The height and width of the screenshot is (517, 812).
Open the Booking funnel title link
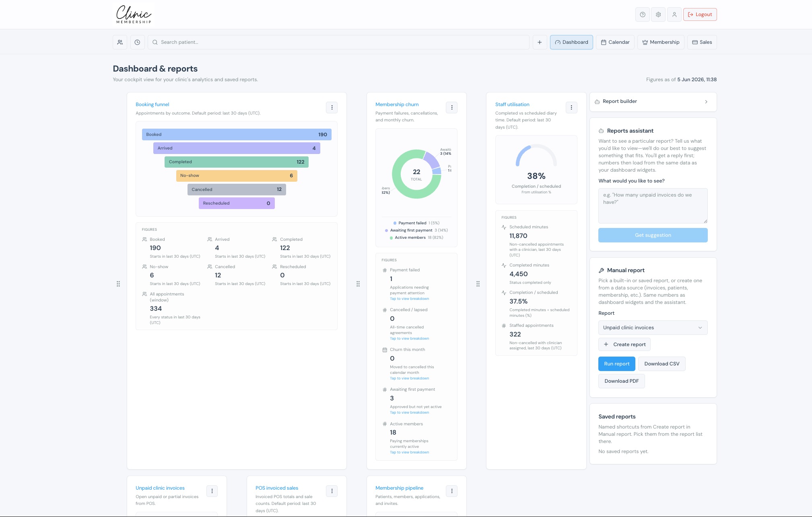(152, 105)
